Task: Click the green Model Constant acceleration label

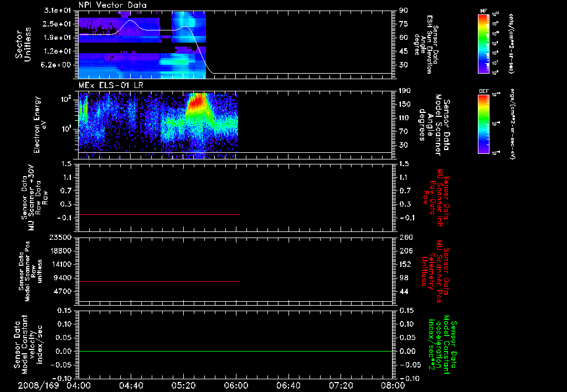Action: coord(442,344)
